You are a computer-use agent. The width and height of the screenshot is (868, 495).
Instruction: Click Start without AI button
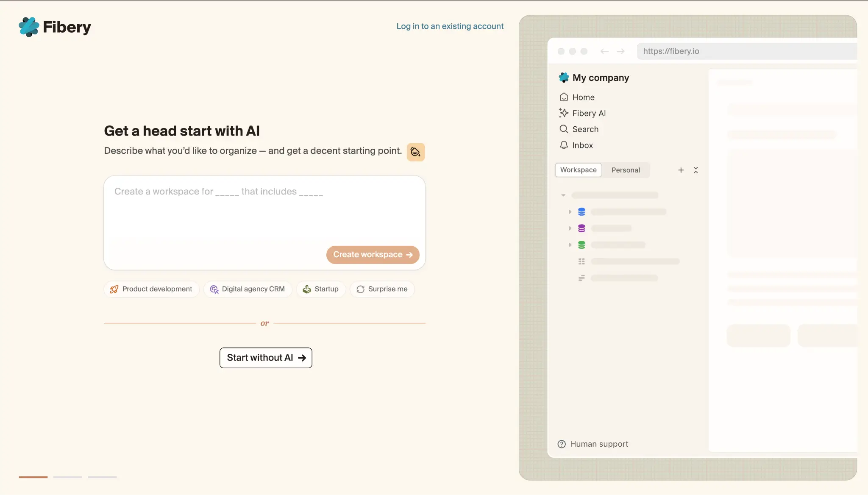pyautogui.click(x=266, y=358)
